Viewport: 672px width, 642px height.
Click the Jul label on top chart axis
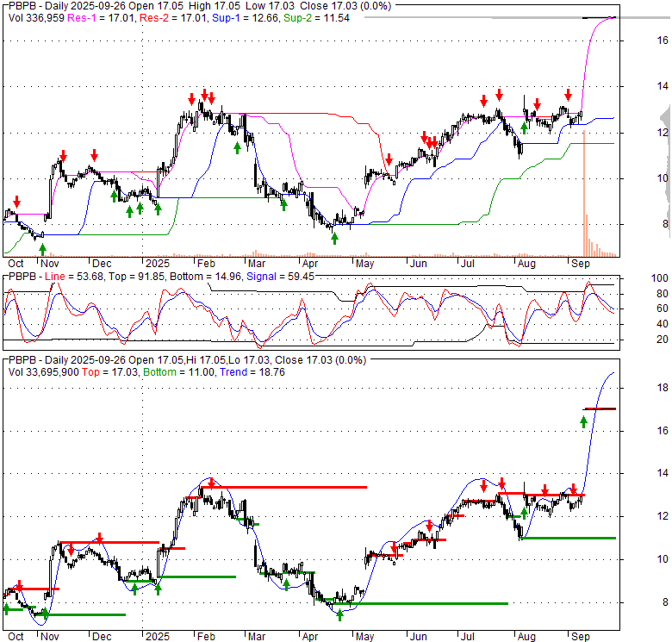468,263
